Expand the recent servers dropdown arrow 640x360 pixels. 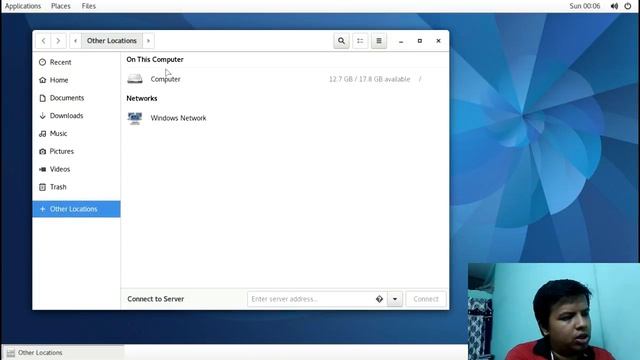click(395, 299)
